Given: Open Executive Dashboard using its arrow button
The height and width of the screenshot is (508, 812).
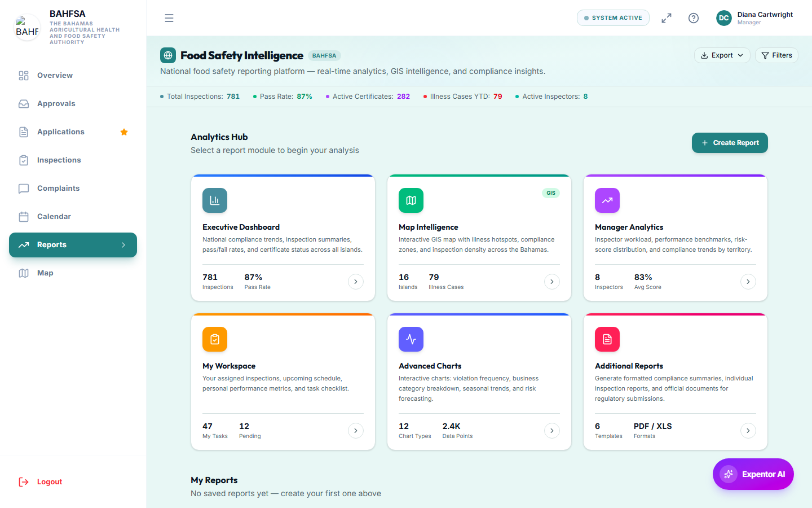Looking at the screenshot, I should [356, 282].
